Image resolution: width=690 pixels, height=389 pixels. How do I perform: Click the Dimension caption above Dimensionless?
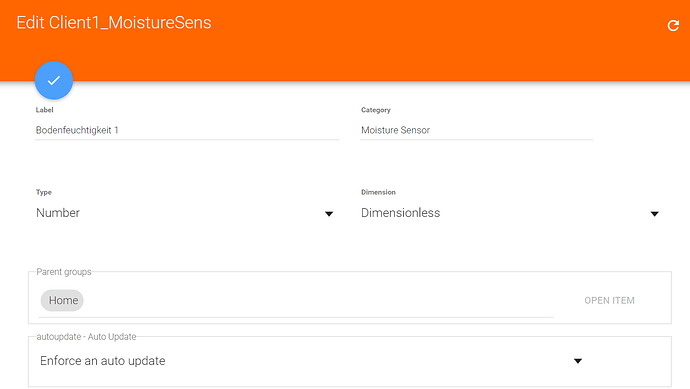coord(378,192)
